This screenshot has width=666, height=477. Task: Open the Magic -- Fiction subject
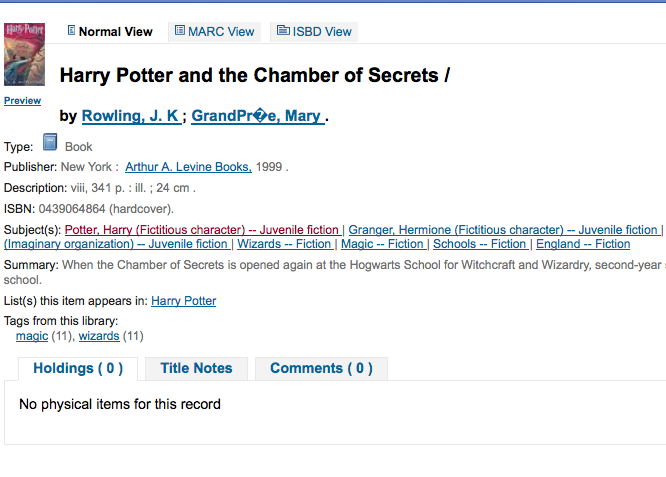click(382, 244)
